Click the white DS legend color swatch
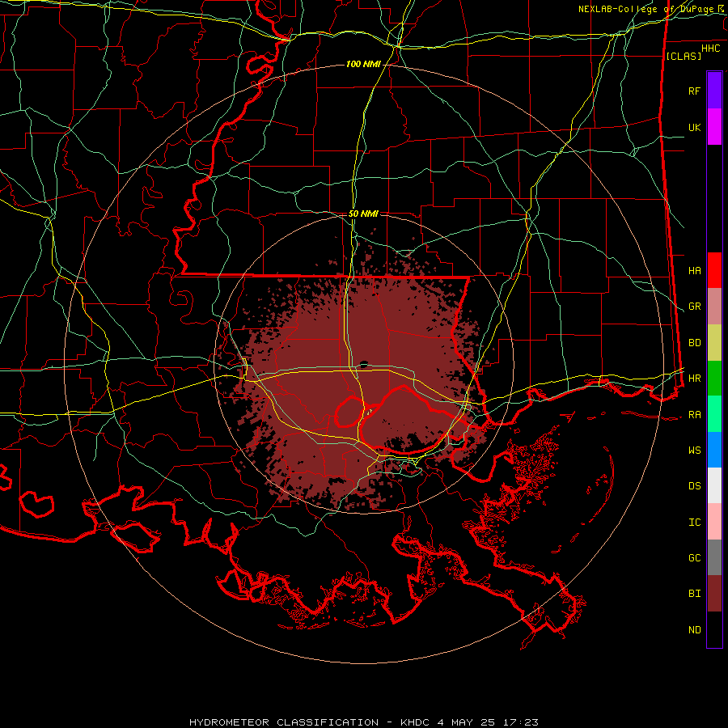The height and width of the screenshot is (728, 728). (714, 485)
